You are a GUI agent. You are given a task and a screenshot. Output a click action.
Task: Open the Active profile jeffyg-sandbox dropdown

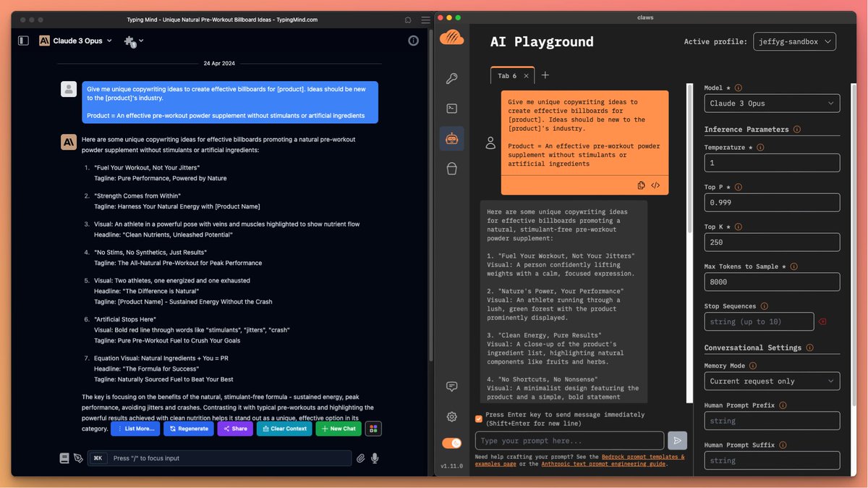[794, 41]
